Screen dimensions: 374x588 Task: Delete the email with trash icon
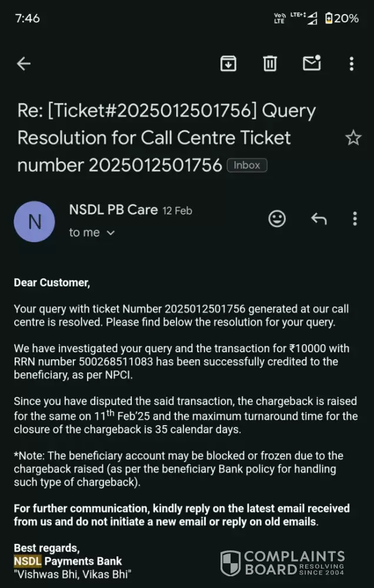coord(270,64)
